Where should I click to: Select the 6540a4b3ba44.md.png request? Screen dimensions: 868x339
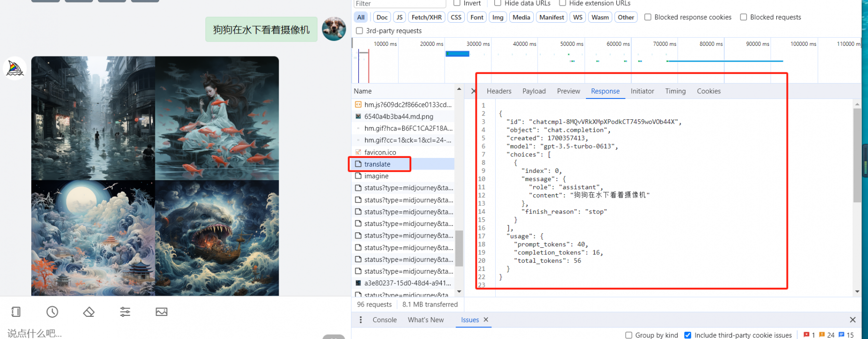(403, 116)
